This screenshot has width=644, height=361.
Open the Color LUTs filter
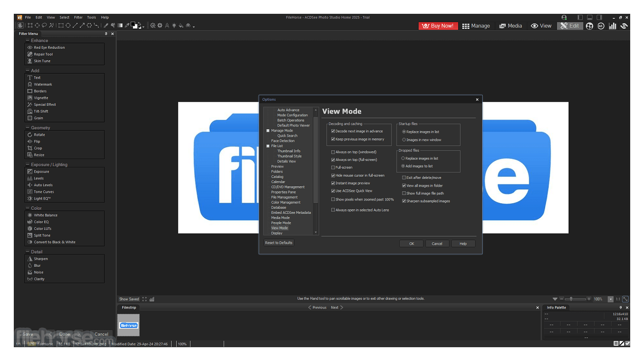coord(42,229)
